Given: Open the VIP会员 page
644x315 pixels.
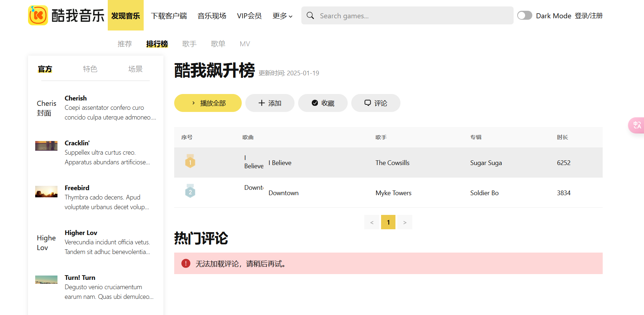Looking at the screenshot, I should pyautogui.click(x=249, y=16).
